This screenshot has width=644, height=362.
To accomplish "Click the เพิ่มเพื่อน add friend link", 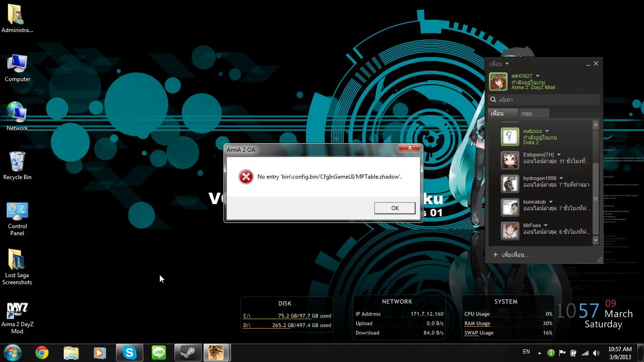I will click(x=515, y=255).
